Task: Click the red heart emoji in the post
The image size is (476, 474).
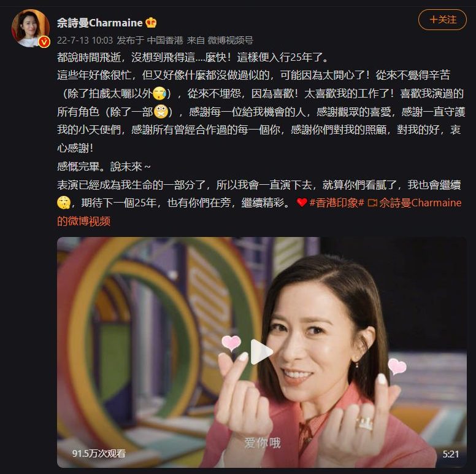Action: pyautogui.click(x=302, y=203)
